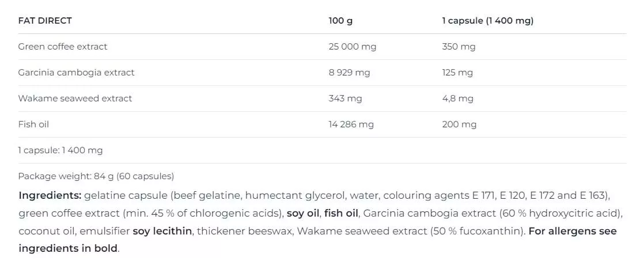Click the 100 g column header
Image resolution: width=644 pixels, height=265 pixels.
pyautogui.click(x=340, y=21)
